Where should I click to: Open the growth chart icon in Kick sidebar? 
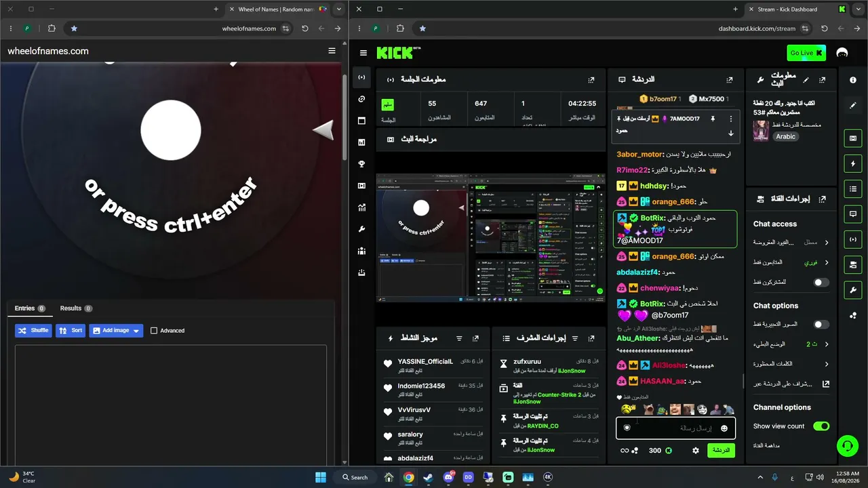[361, 207]
